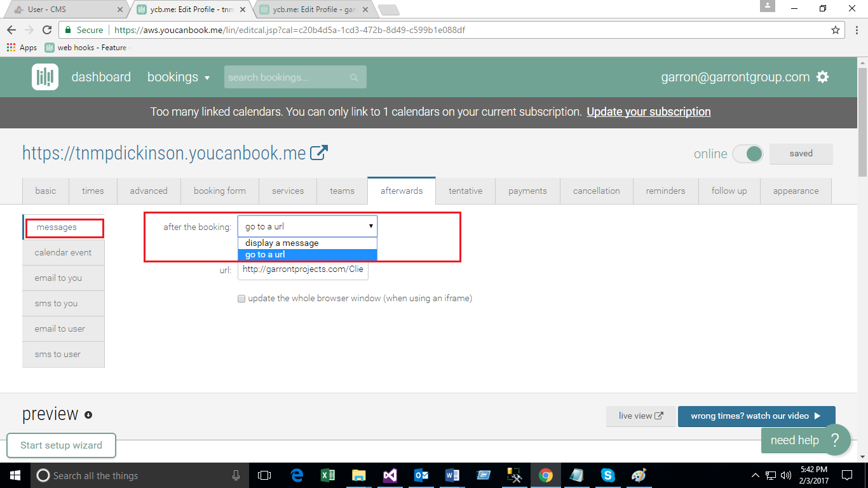Open booking page via external link icon

point(319,153)
